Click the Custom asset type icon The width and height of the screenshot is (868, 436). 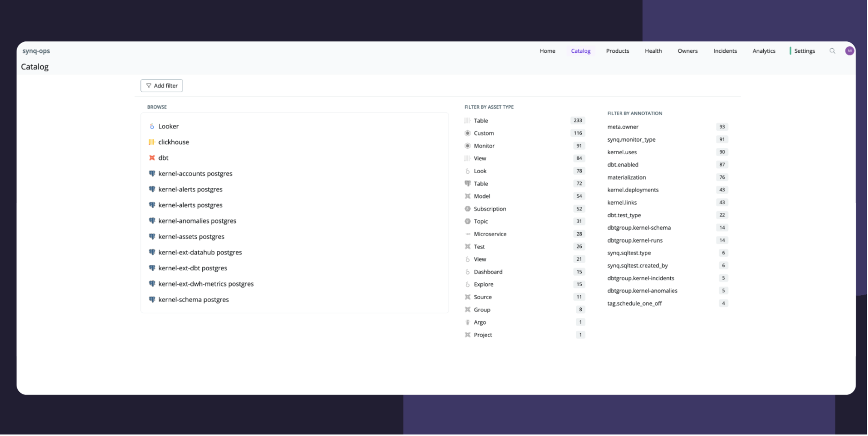(468, 133)
